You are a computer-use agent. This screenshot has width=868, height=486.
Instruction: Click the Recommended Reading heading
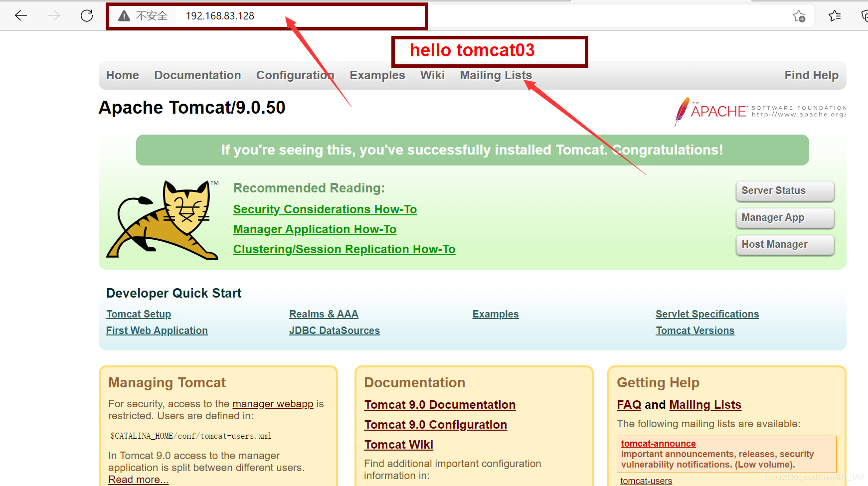coord(309,188)
